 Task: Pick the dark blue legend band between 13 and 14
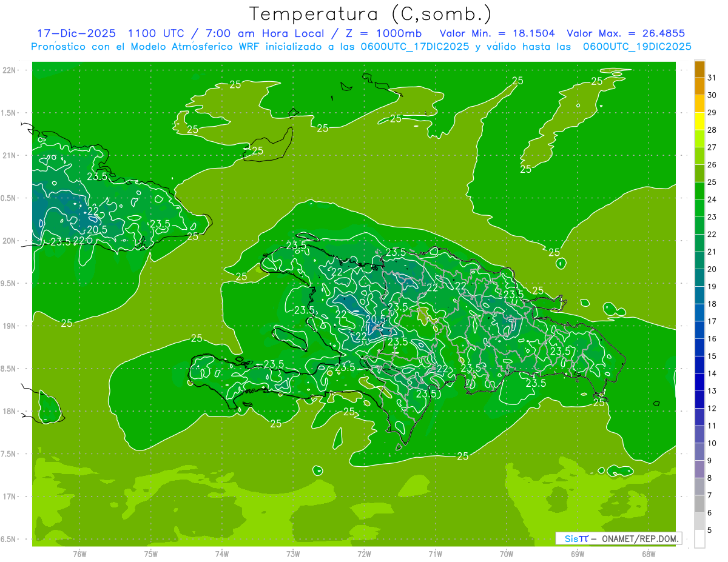click(699, 383)
